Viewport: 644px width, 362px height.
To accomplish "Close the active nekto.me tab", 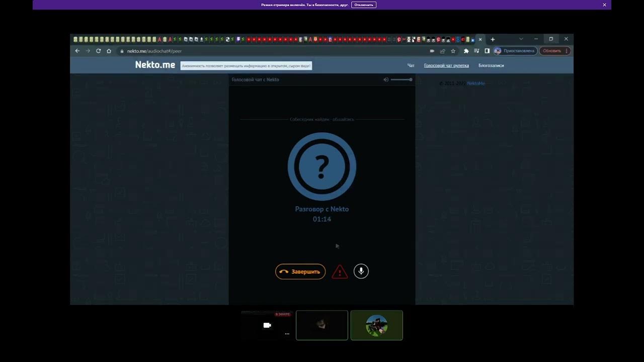I will (x=480, y=39).
